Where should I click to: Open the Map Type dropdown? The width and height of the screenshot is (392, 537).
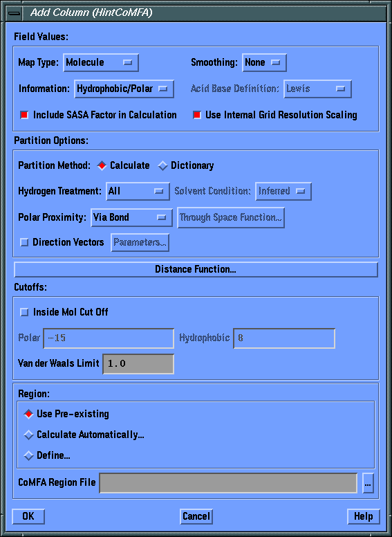click(101, 63)
